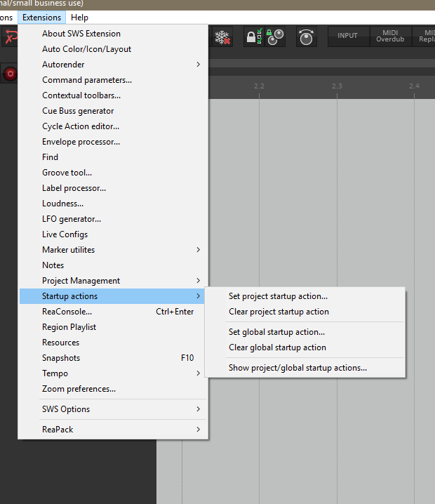
Task: Select Live Configs entry
Action: [x=113, y=234]
